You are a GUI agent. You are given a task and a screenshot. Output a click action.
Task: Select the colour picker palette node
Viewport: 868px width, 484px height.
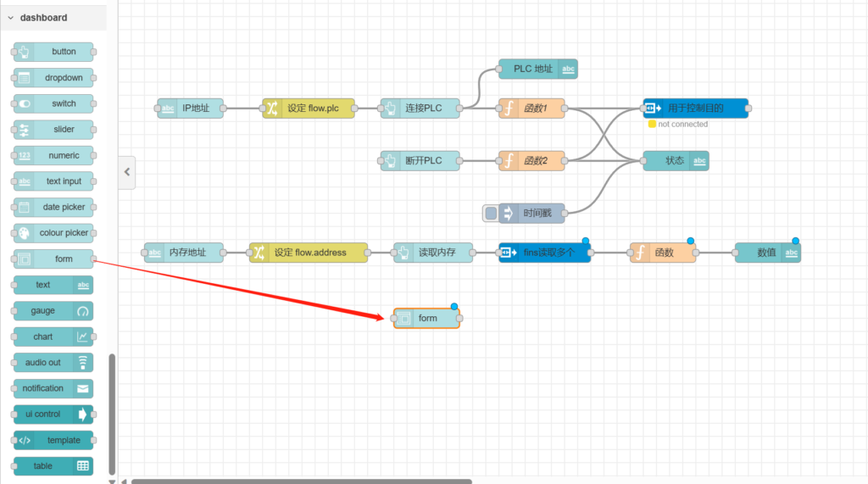click(53, 233)
